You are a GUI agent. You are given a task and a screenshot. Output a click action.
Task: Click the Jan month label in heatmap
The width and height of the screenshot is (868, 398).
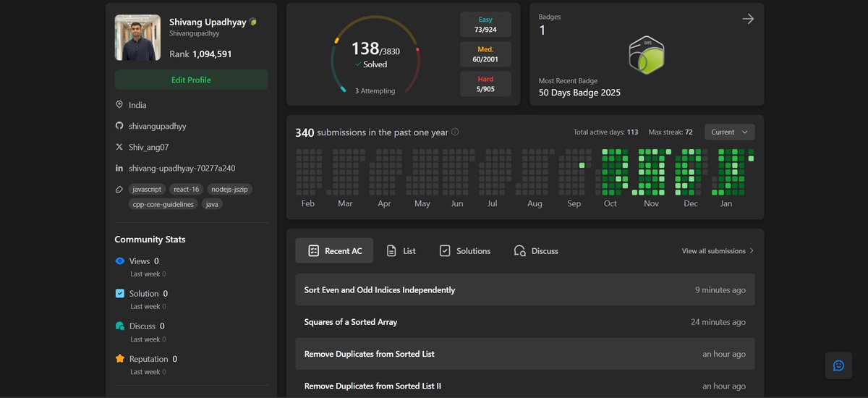[x=726, y=203]
